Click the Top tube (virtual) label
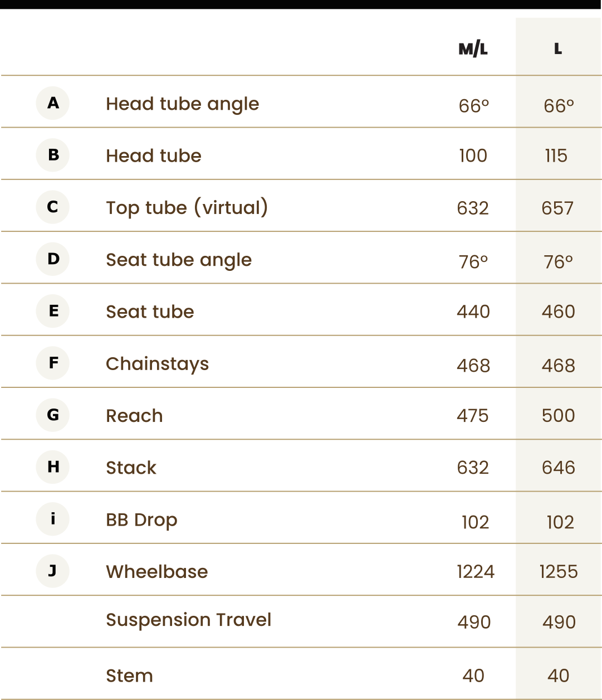 pyautogui.click(x=187, y=207)
